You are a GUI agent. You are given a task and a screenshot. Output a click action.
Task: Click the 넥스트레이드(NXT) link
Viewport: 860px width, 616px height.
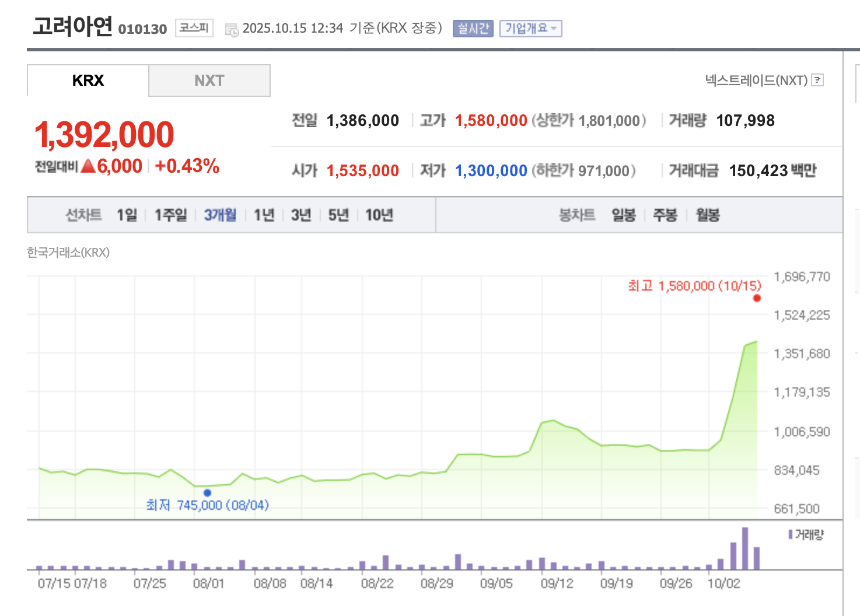(x=756, y=80)
